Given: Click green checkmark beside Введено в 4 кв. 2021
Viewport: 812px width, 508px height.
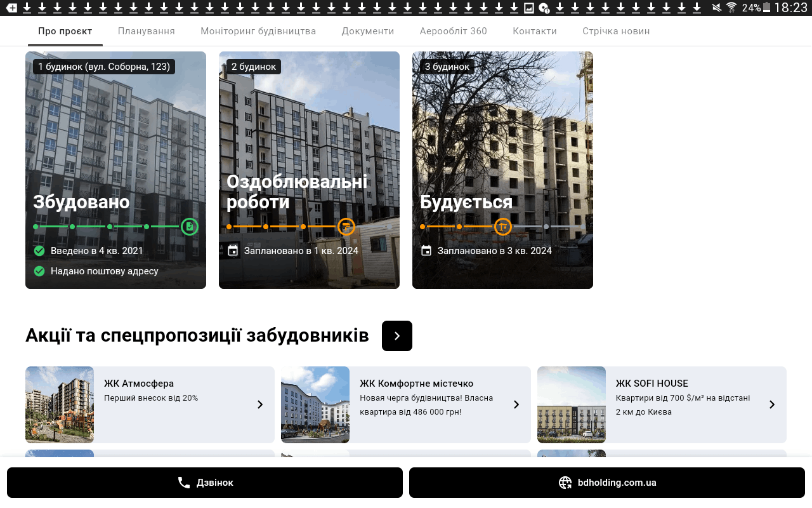Looking at the screenshot, I should (39, 251).
